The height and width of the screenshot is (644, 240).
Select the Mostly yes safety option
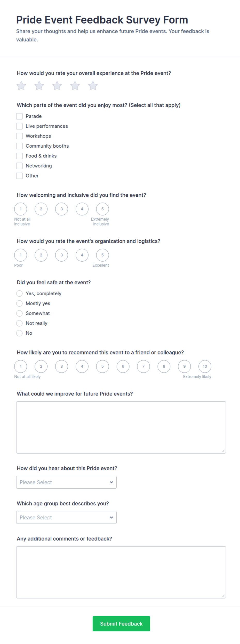click(x=19, y=303)
